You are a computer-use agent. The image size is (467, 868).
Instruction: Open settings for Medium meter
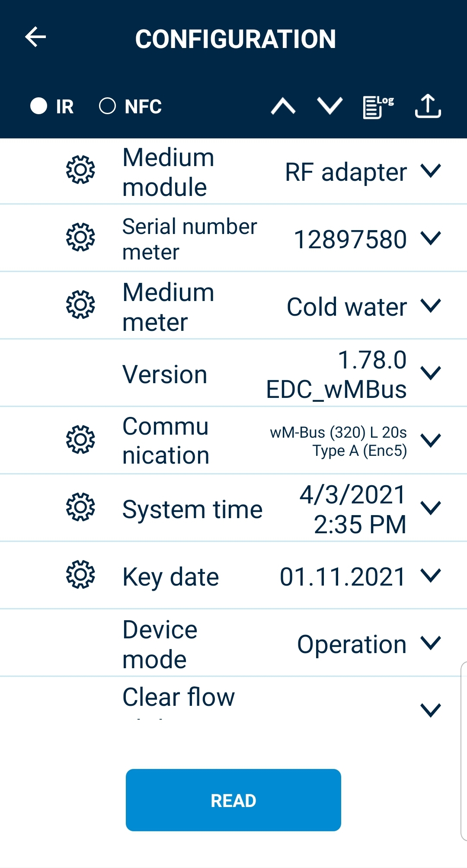[80, 305]
